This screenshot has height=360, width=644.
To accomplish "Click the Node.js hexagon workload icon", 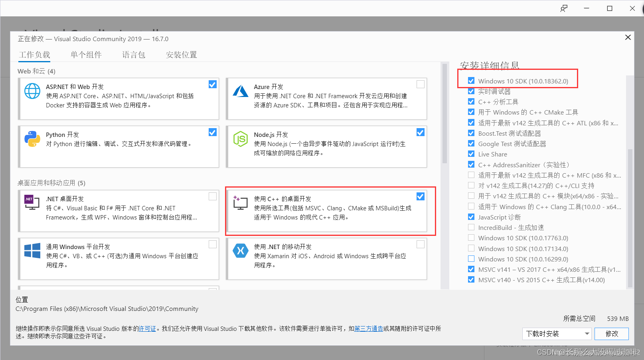I will (x=241, y=139).
